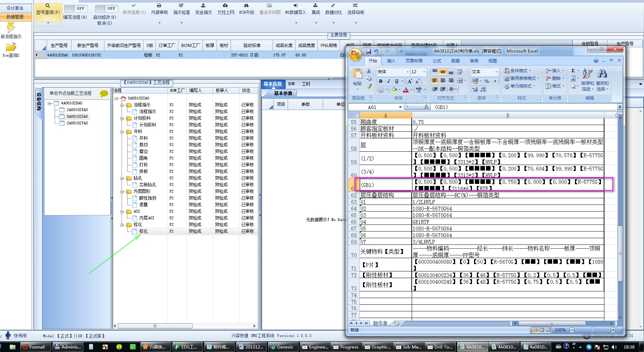The height and width of the screenshot is (352, 644).
Task: Open the 单元格样式 cell styles button
Action: point(519,86)
